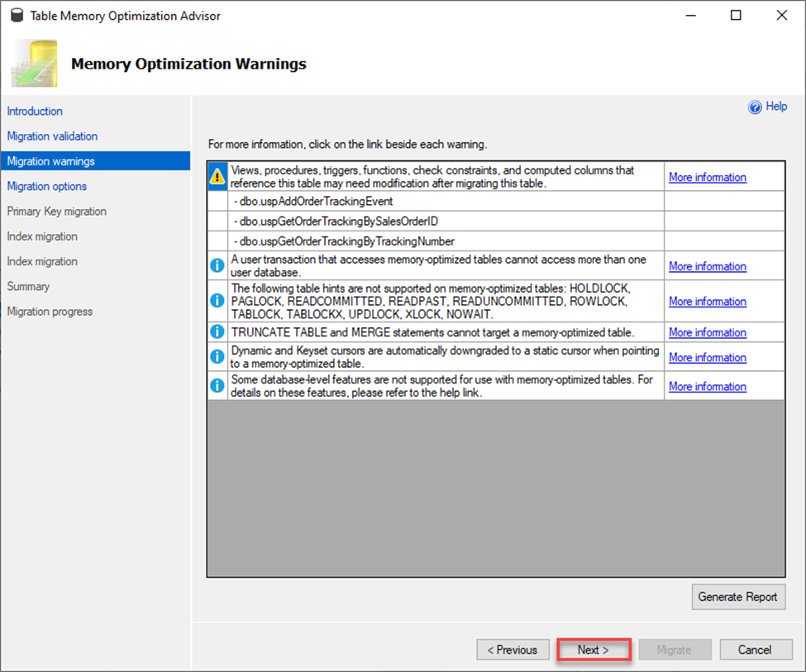The width and height of the screenshot is (806, 672).
Task: Click the info icon beside database-level features warning
Action: [x=217, y=385]
